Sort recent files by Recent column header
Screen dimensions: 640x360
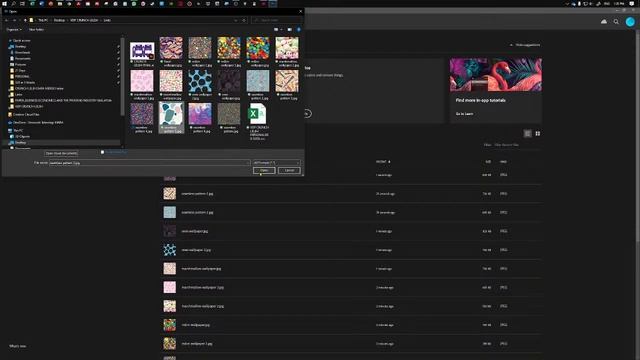coord(383,162)
